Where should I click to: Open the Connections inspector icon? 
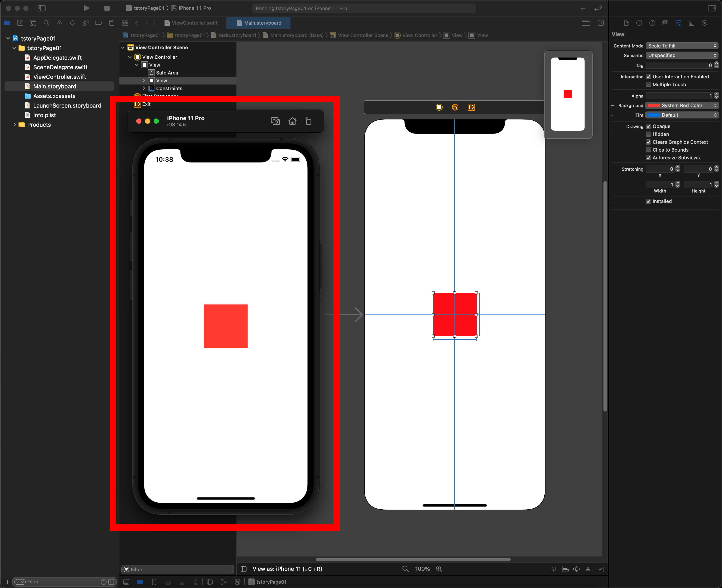point(704,23)
